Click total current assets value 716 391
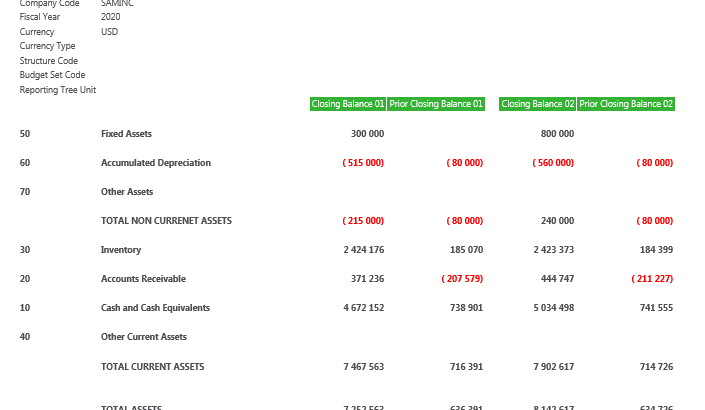Viewport: 705px width, 410px height. click(x=466, y=367)
